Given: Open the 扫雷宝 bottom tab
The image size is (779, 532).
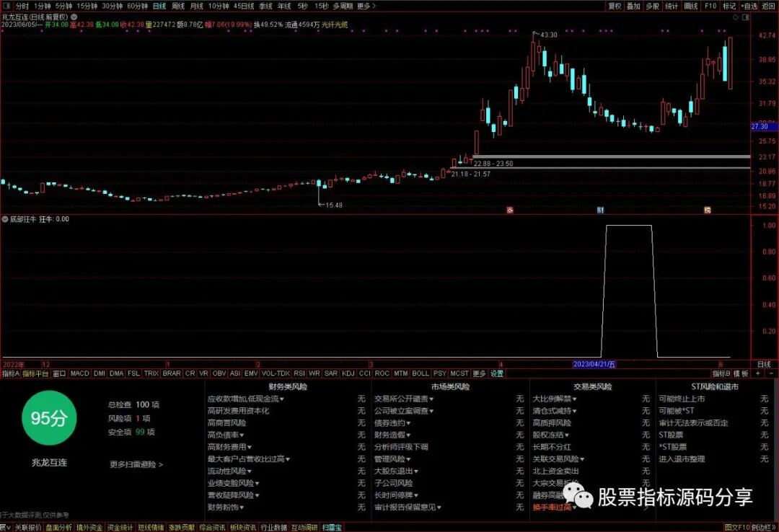Looking at the screenshot, I should (332, 528).
